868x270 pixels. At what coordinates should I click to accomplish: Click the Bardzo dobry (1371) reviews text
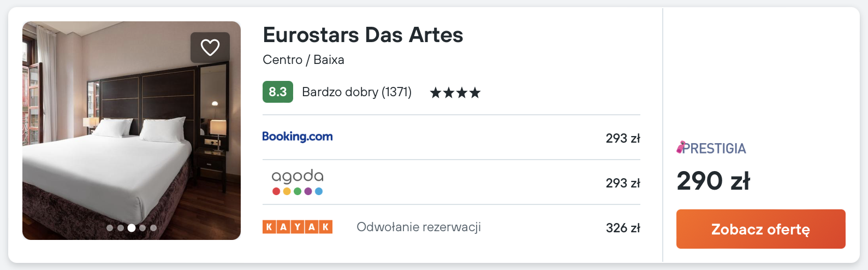[x=356, y=92]
